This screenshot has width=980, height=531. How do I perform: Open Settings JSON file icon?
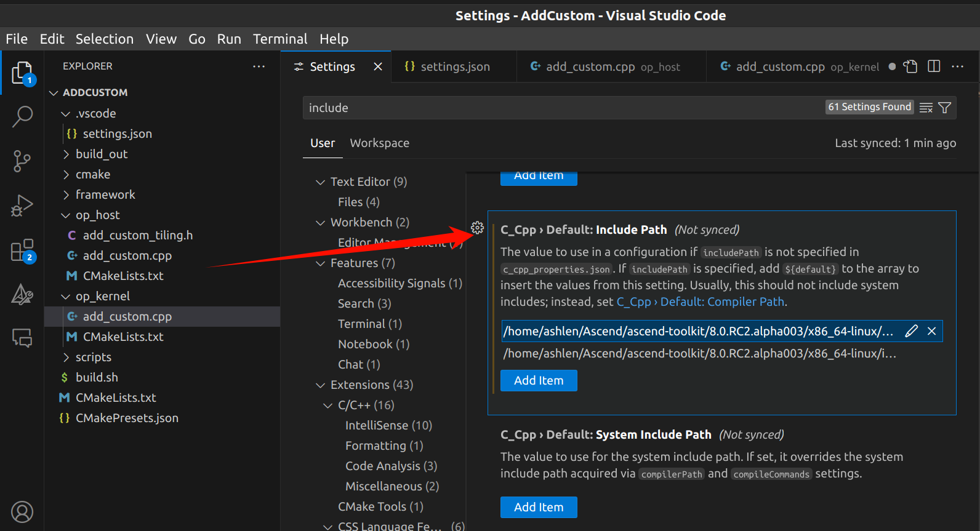pos(910,66)
